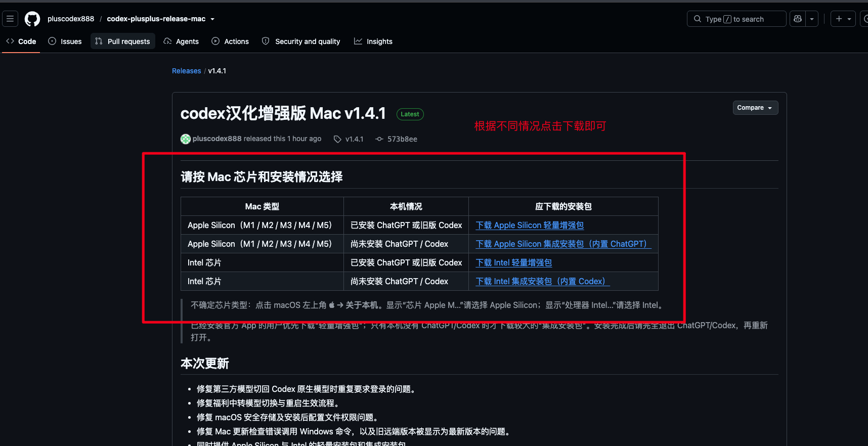Download Apple Silicon 集成安装包 (内置 ChatGPT)
This screenshot has width=868, height=446.
(x=563, y=244)
